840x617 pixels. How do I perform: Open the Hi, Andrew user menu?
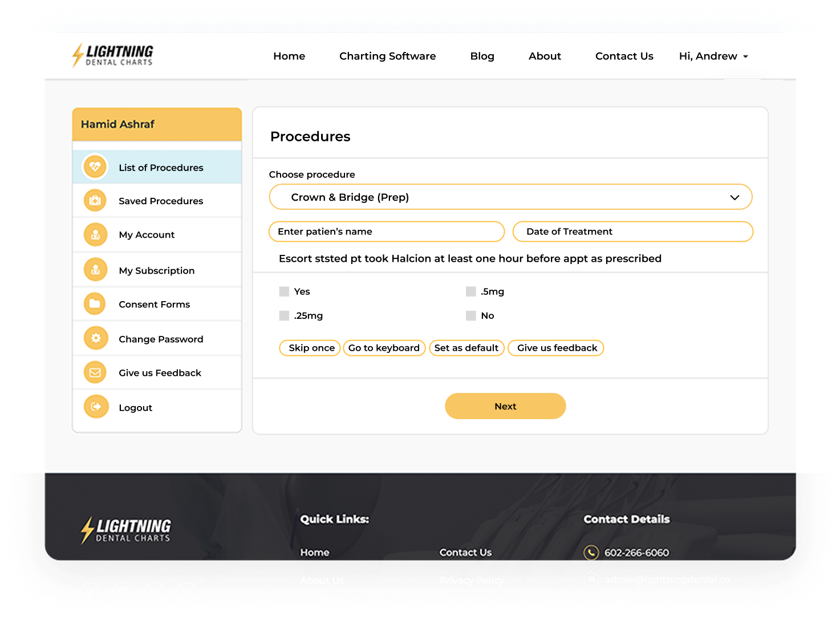click(713, 56)
